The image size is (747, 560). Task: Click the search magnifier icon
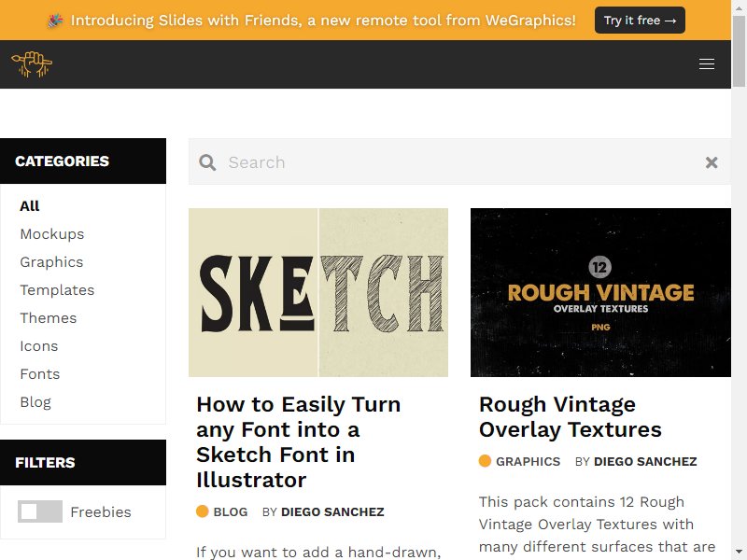tap(207, 162)
